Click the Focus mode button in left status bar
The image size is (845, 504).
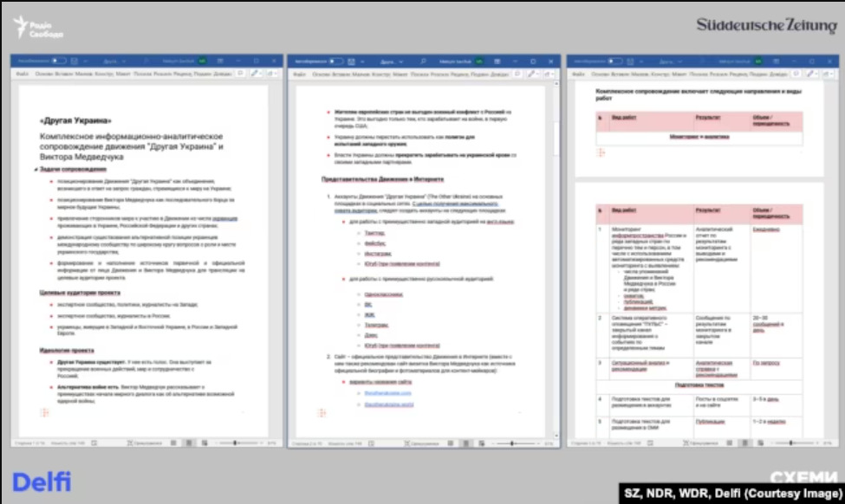click(x=144, y=443)
